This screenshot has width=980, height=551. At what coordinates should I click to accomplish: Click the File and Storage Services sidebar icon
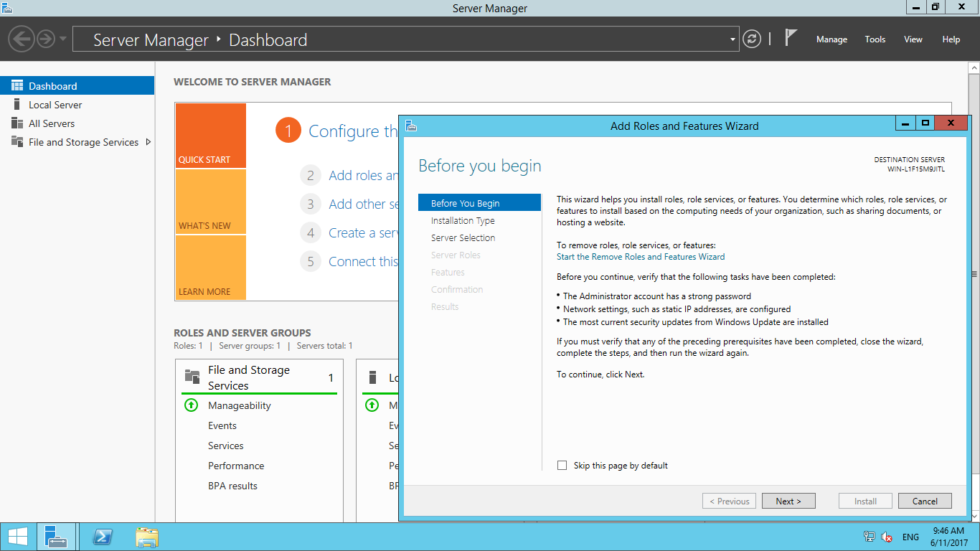pos(17,142)
